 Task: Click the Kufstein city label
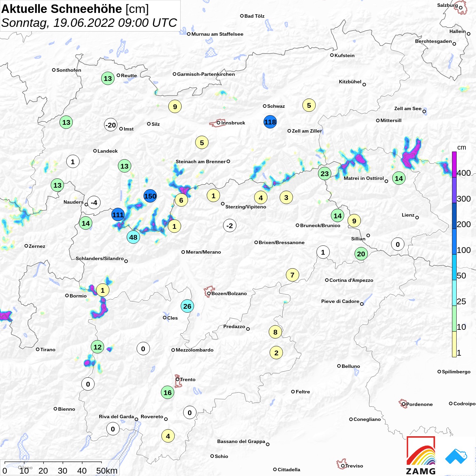pos(344,55)
